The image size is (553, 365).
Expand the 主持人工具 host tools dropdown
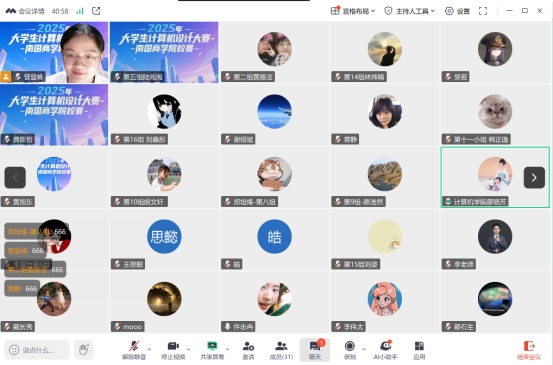click(409, 11)
